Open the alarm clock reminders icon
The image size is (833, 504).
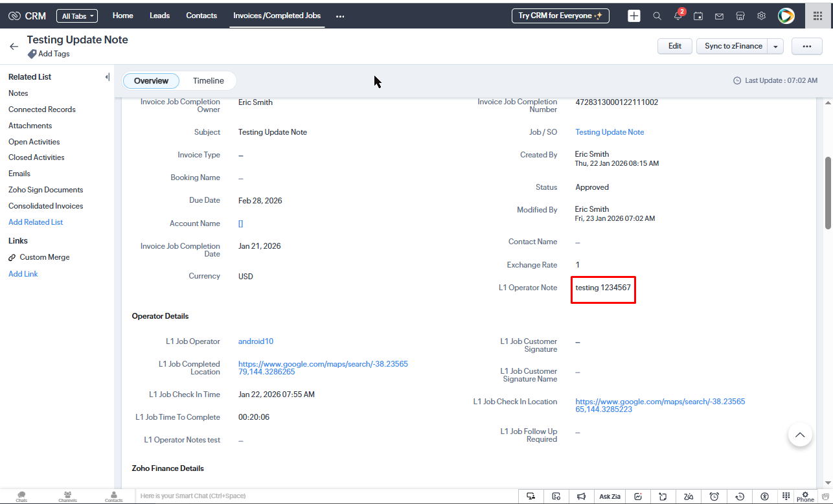(x=714, y=496)
